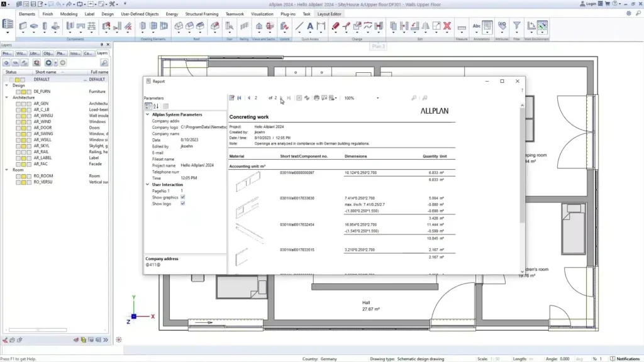The image size is (644, 362).
Task: Click the magnifier search icon in Layers panel
Action: [104, 63]
